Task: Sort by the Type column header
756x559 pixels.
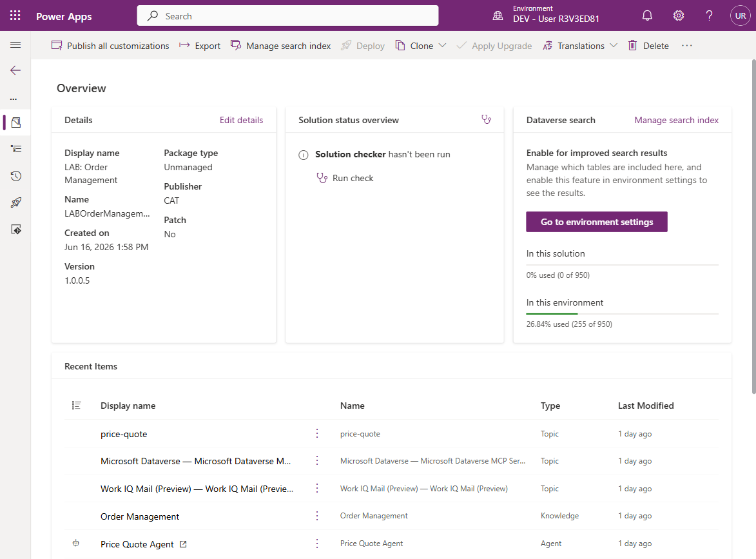Action: tap(550, 406)
